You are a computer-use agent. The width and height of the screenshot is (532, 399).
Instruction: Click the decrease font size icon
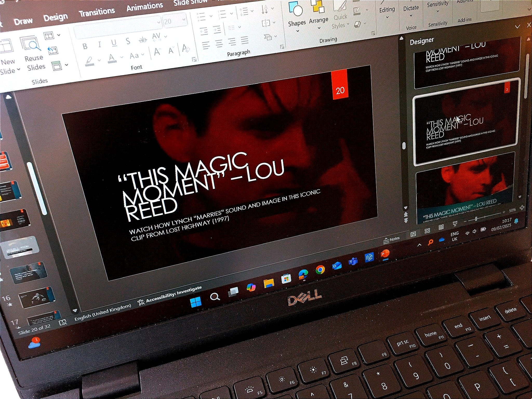[x=171, y=50]
